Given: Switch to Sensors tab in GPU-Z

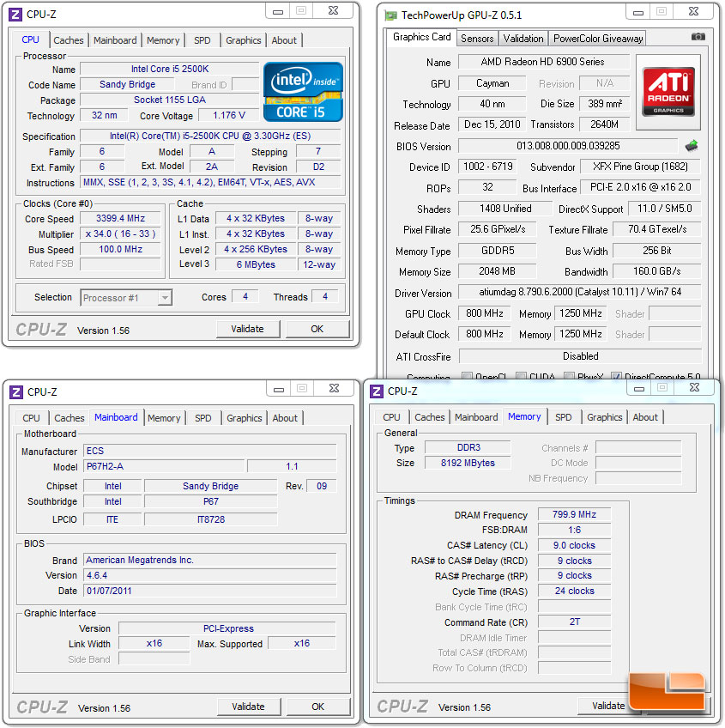Looking at the screenshot, I should 477,39.
